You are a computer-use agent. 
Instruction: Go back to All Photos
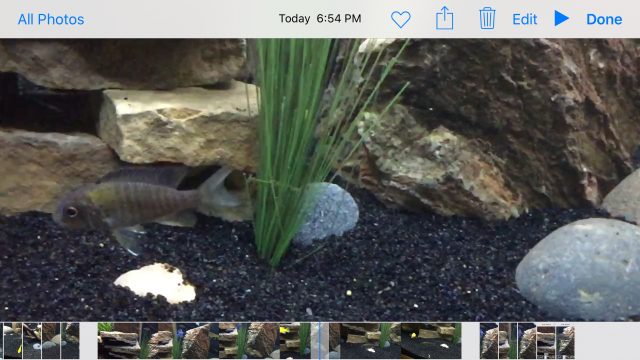tap(51, 19)
